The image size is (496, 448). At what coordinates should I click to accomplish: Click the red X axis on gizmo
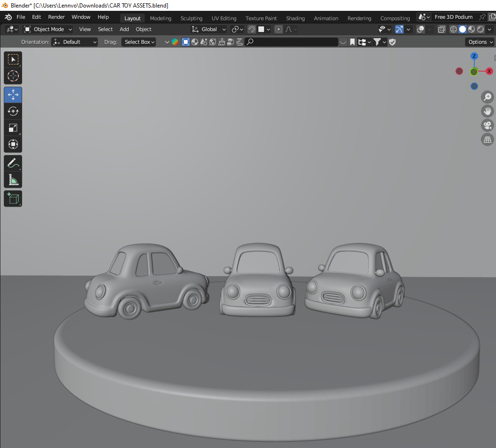coord(489,71)
